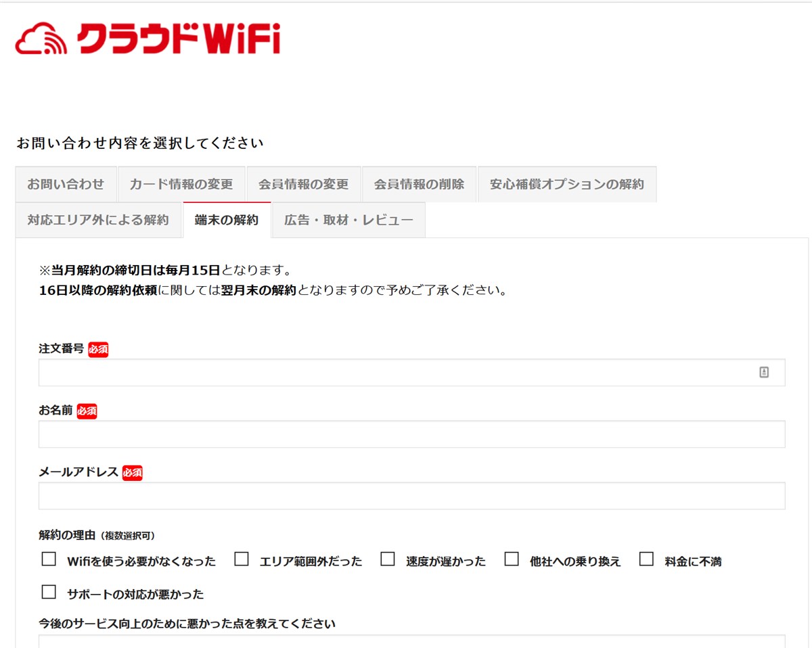Select the 会員情報の変更 tab
The height and width of the screenshot is (648, 812).
click(x=304, y=184)
